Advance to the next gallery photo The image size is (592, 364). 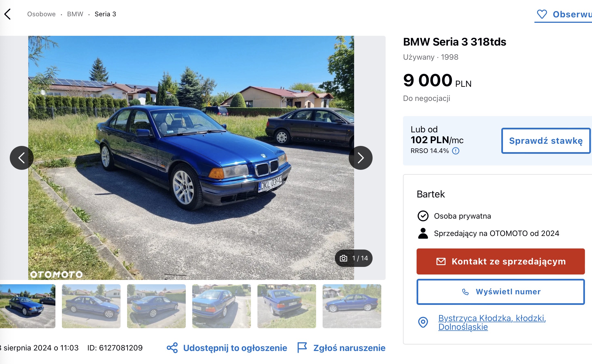point(361,158)
